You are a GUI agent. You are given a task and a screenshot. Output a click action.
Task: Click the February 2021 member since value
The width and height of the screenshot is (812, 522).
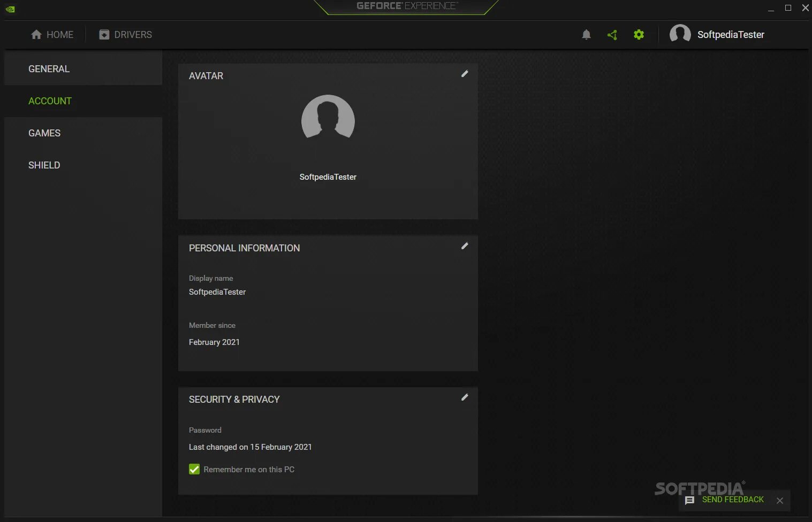[214, 342]
